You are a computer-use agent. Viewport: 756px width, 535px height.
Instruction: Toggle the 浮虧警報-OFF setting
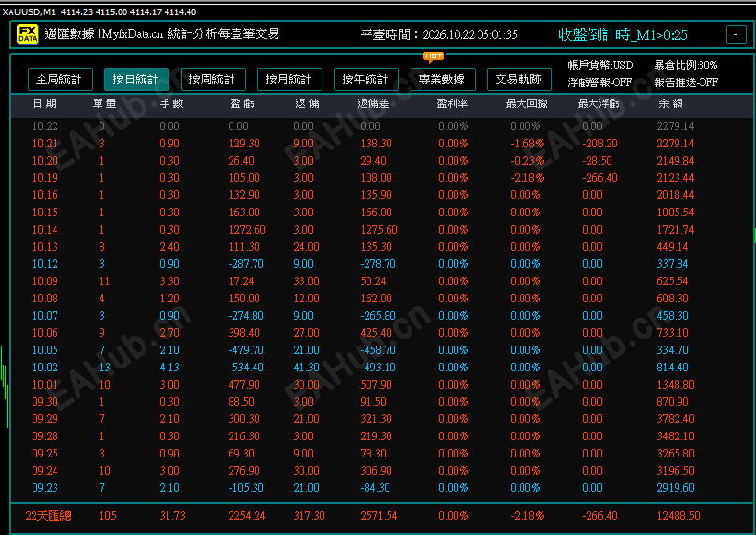[x=599, y=82]
